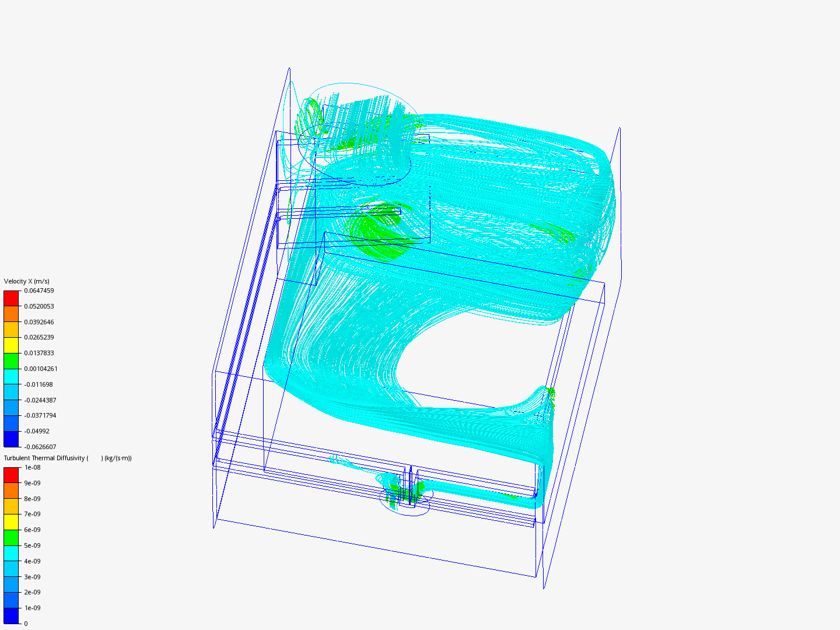Click the minimum value -0.0626607
Image resolution: width=840 pixels, height=630 pixels.
40,447
